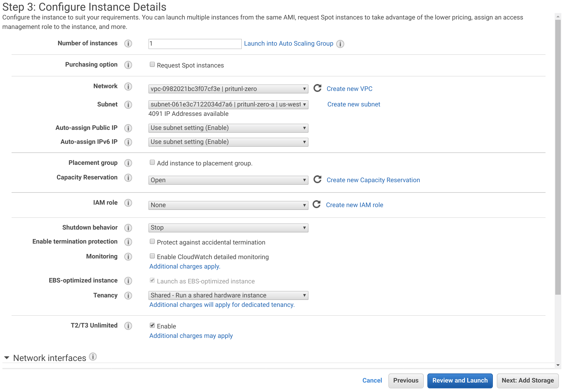This screenshot has height=392, width=565.
Task: Refresh the Capacity Reservation list
Action: pyautogui.click(x=318, y=179)
